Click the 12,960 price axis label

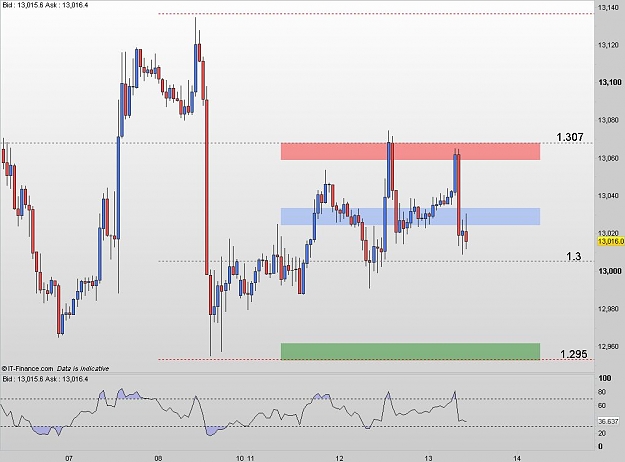608,346
